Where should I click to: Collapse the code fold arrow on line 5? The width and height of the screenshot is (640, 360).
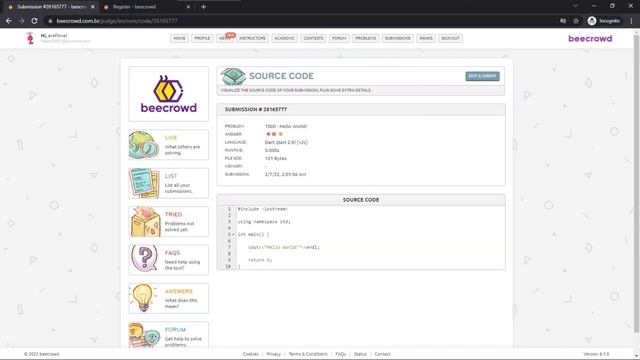(233, 234)
